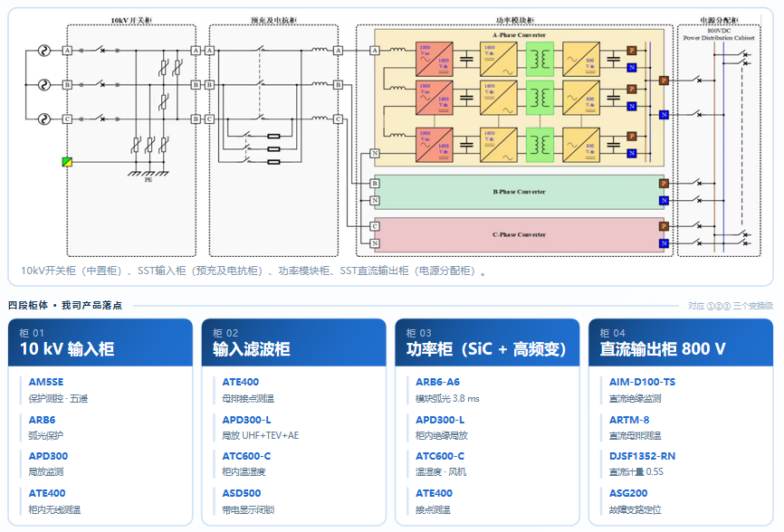The height and width of the screenshot is (532, 784).
Task: Click the green-yellow square in the 10kV switch cabinet
Action: (67, 162)
